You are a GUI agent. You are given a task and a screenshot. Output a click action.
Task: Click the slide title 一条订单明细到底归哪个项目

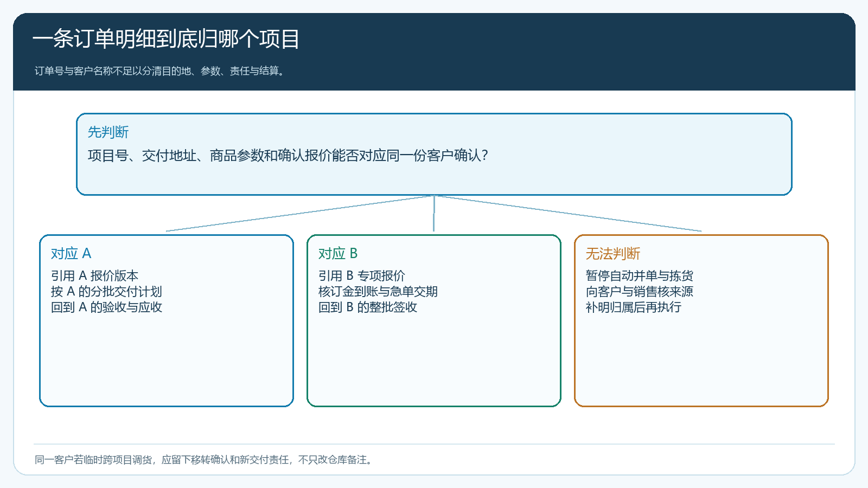pos(166,39)
